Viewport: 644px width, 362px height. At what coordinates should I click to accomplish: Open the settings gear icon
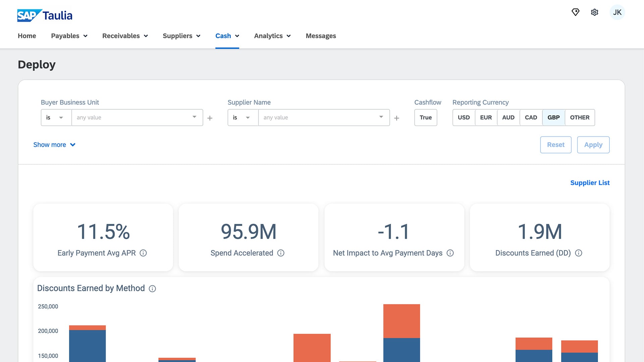pos(594,12)
